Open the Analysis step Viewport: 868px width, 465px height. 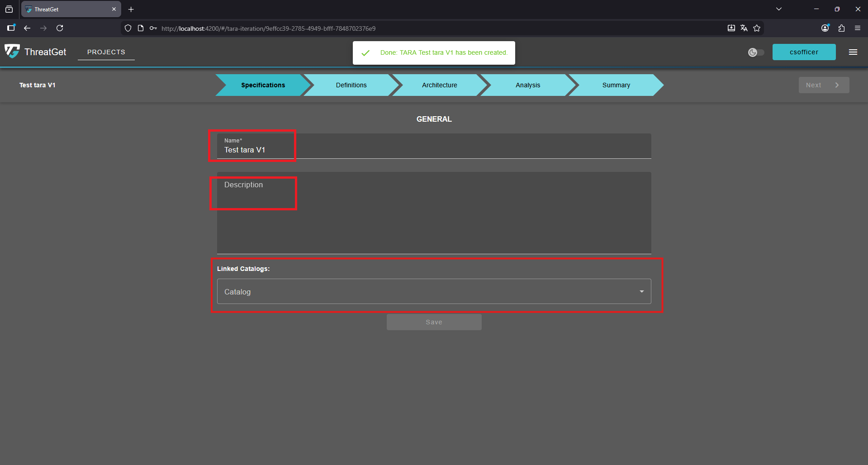point(527,85)
